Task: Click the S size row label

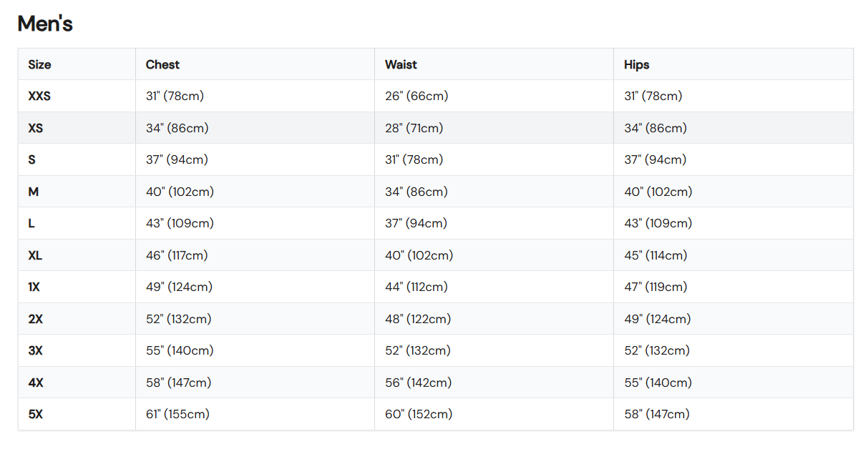Action: 32,159
